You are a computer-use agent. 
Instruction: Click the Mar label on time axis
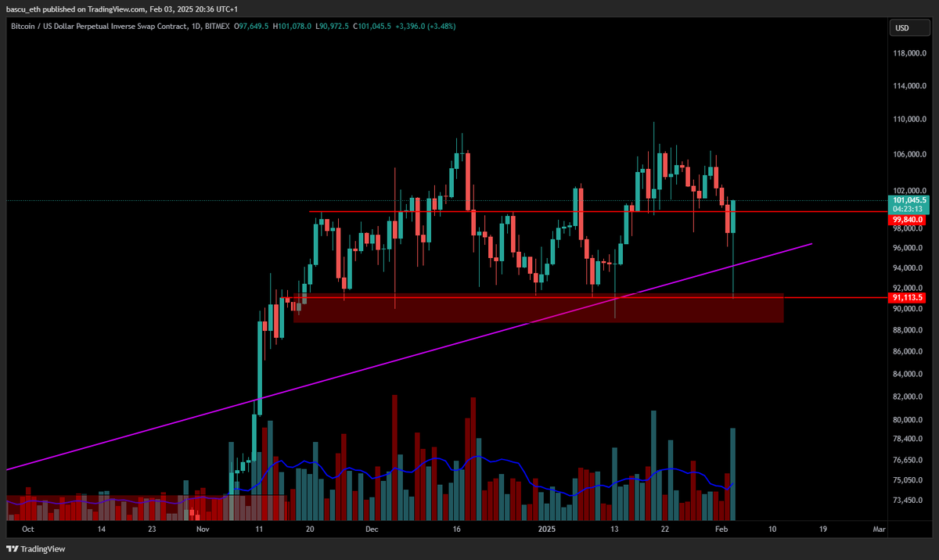click(879, 529)
